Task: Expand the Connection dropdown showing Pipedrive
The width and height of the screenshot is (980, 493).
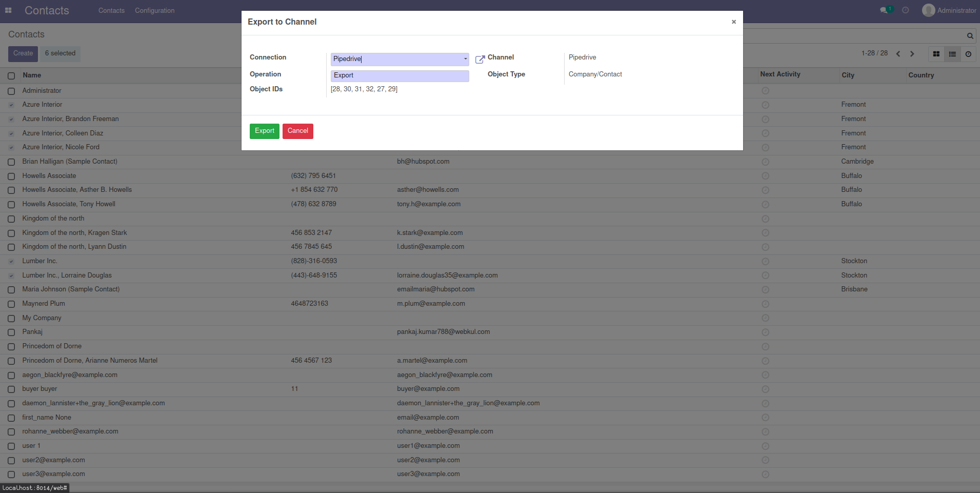Action: pos(399,59)
